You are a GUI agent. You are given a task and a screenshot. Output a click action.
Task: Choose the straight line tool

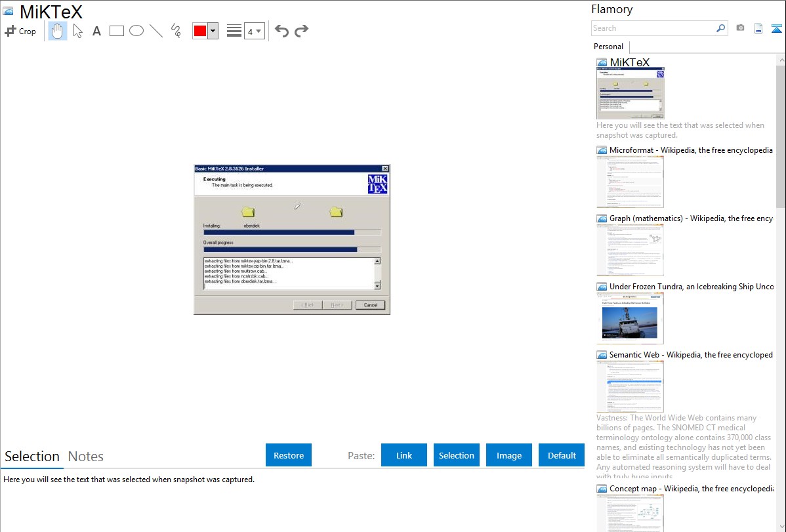(x=156, y=31)
